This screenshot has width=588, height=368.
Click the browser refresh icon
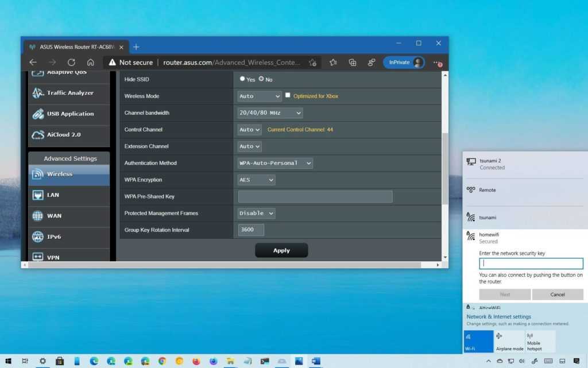(x=71, y=63)
